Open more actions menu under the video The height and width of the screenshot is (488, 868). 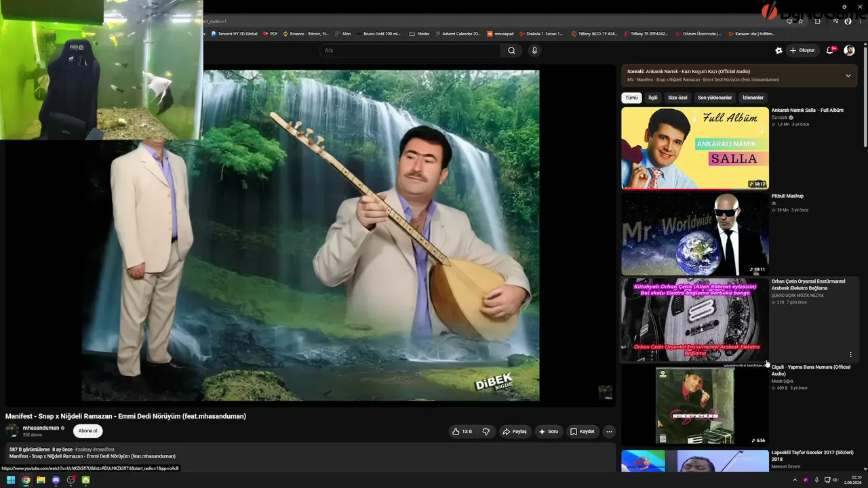click(609, 432)
